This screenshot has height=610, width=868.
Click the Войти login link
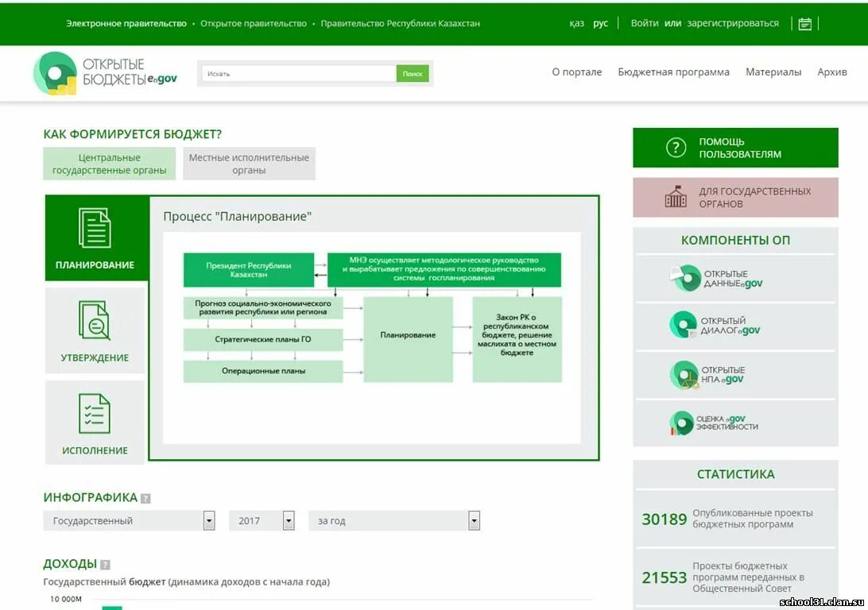(x=645, y=23)
